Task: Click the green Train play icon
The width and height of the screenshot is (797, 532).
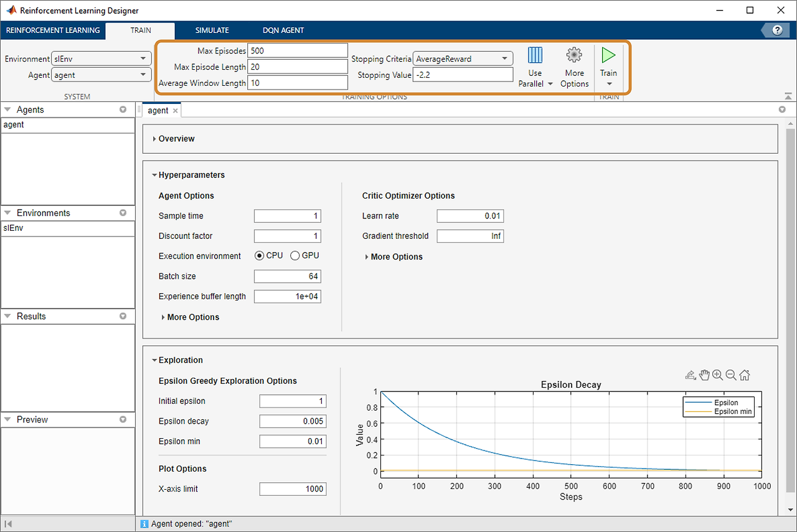Action: click(x=608, y=55)
